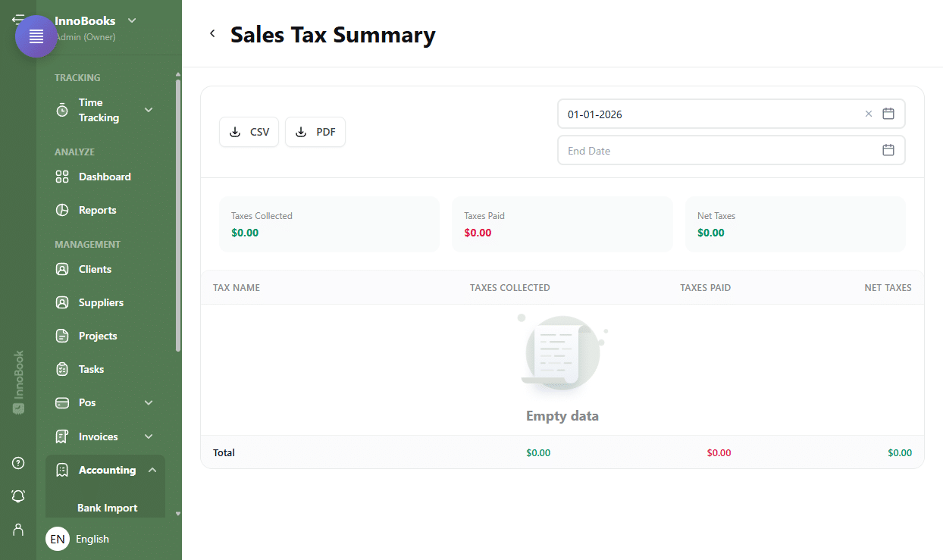Viewport: 943px width, 560px height.
Task: Click the Invoices receipt icon
Action: [x=62, y=436]
